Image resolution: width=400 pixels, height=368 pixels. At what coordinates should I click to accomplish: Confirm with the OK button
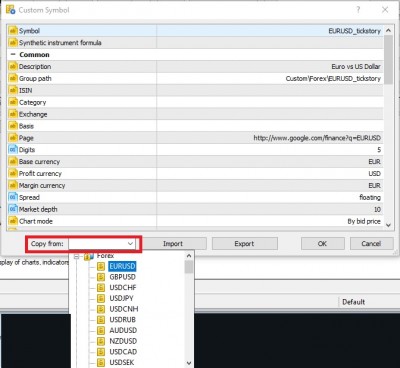[x=323, y=244]
